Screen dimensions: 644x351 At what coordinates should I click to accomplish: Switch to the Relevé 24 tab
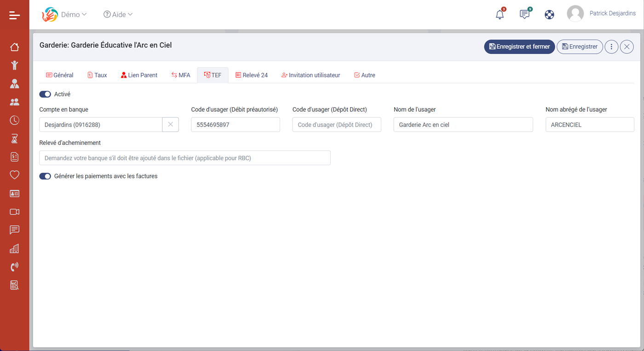coord(252,75)
